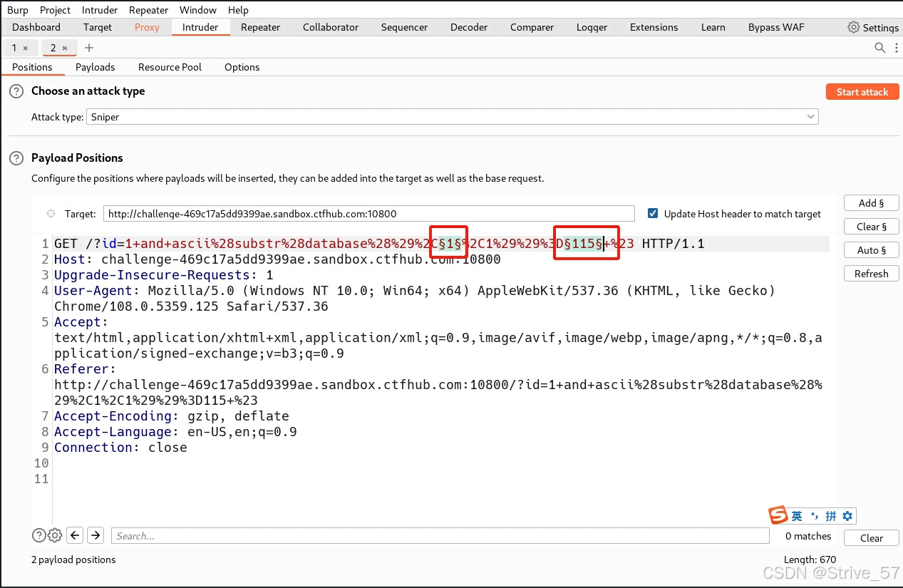Add a new Intruder tab with plus
The width and height of the screenshot is (903, 588).
[x=89, y=48]
